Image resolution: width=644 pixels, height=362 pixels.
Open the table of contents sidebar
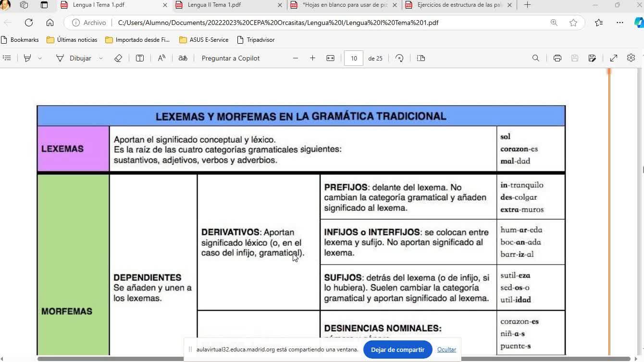pos(7,58)
